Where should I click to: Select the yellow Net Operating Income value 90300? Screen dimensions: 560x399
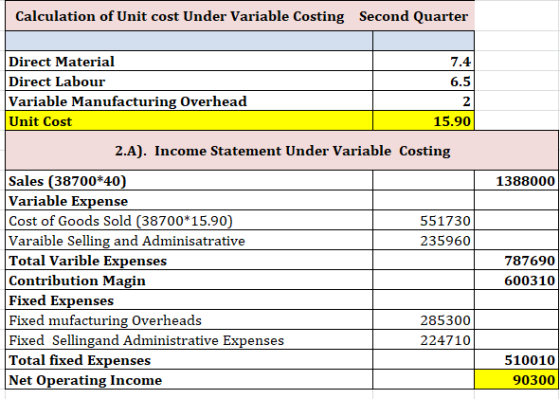tap(516, 380)
